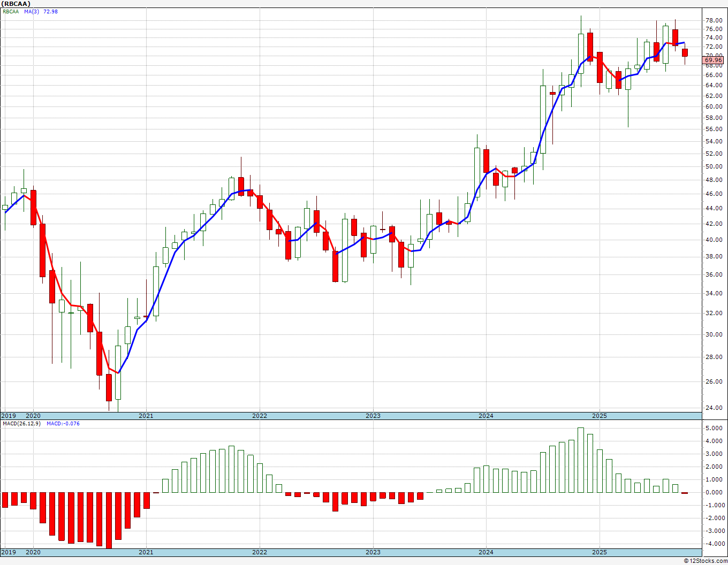Viewport: 728px width, 565px height.
Task: Select 2020 on the MACD panel time axis
Action: (33, 552)
